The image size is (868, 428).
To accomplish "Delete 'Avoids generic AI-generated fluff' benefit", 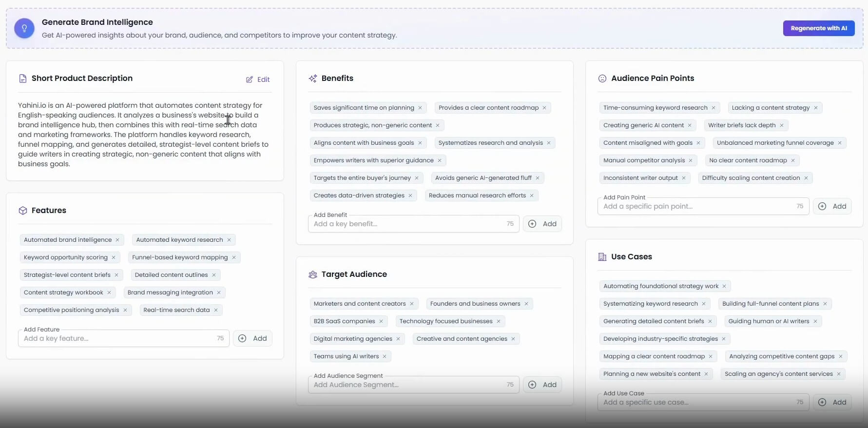I will click(x=538, y=178).
